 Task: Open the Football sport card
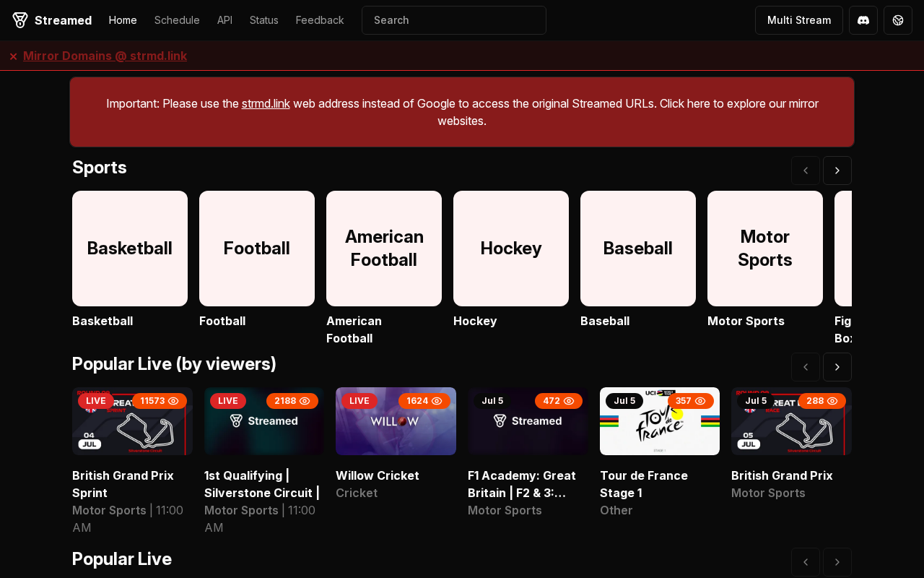[257, 249]
